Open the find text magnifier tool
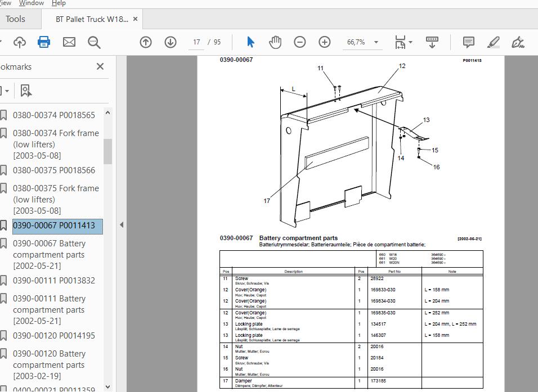Image resolution: width=538 pixels, height=392 pixels. 94,42
